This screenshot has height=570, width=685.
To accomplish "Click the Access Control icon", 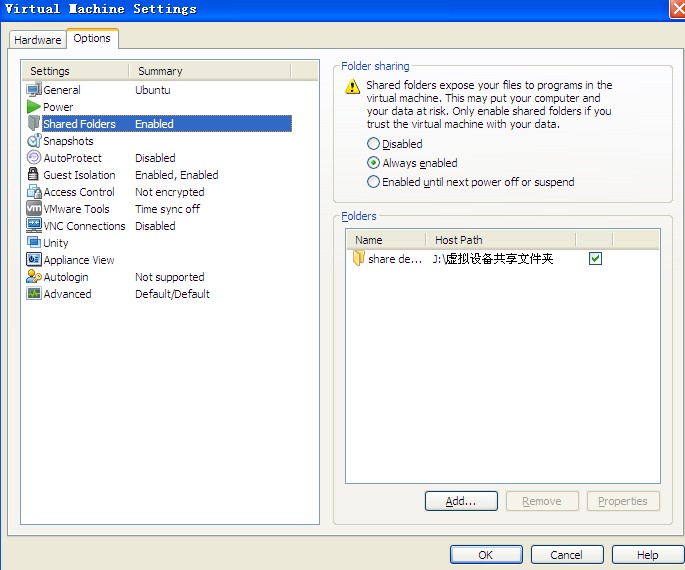I will 34,191.
